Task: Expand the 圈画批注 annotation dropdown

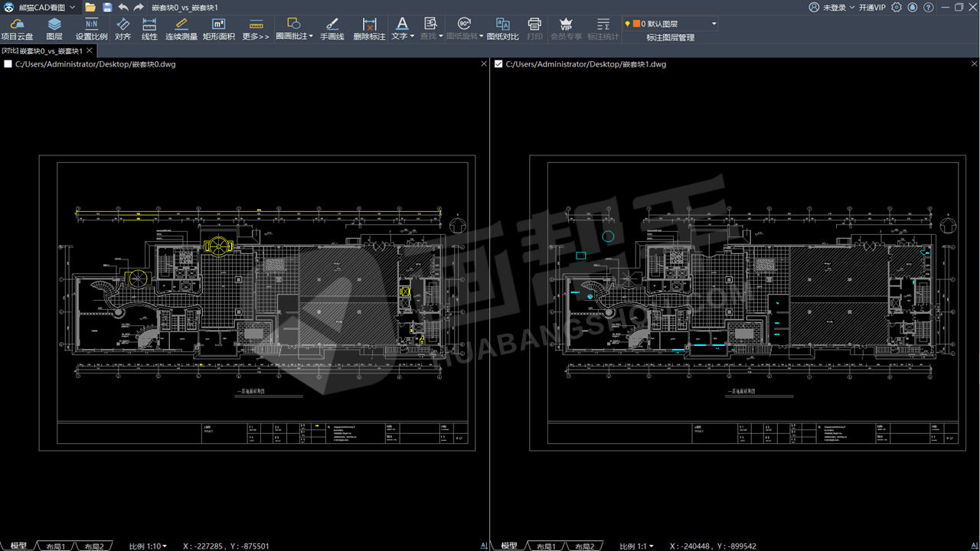Action: coord(312,36)
